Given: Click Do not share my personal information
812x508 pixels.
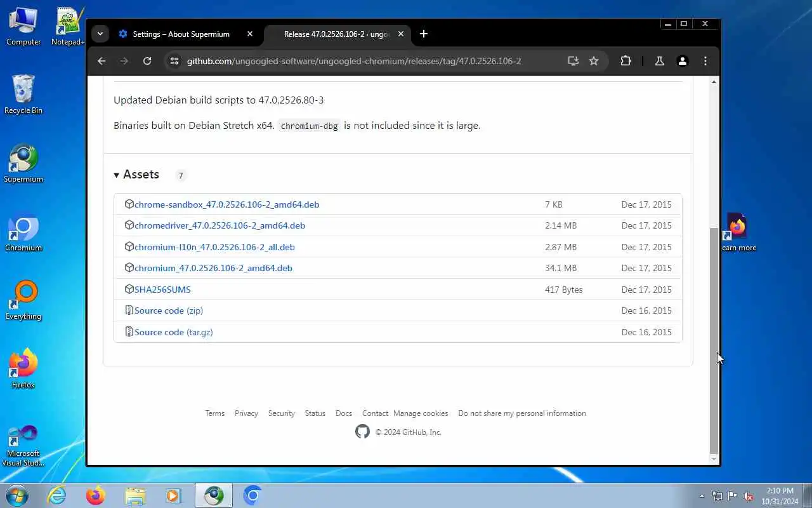Looking at the screenshot, I should [x=522, y=413].
